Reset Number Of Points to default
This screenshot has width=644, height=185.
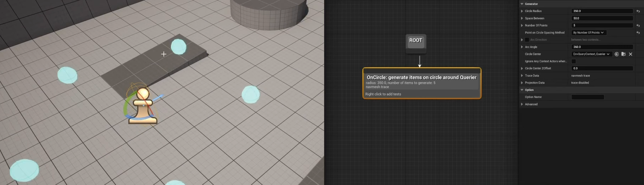click(638, 25)
